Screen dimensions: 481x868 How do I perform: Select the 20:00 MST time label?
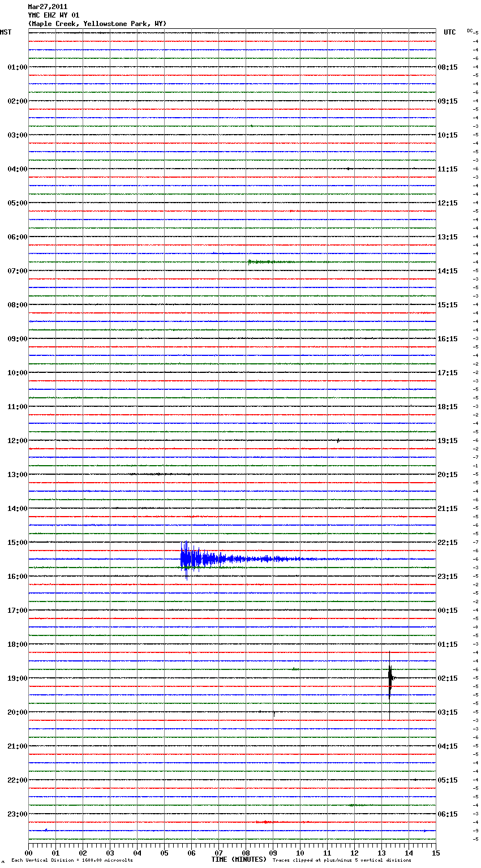pos(18,712)
